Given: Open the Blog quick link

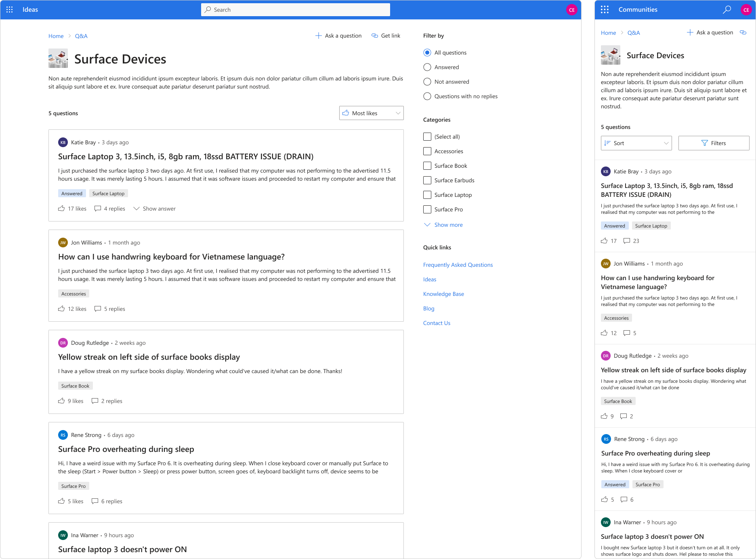Looking at the screenshot, I should pos(429,308).
